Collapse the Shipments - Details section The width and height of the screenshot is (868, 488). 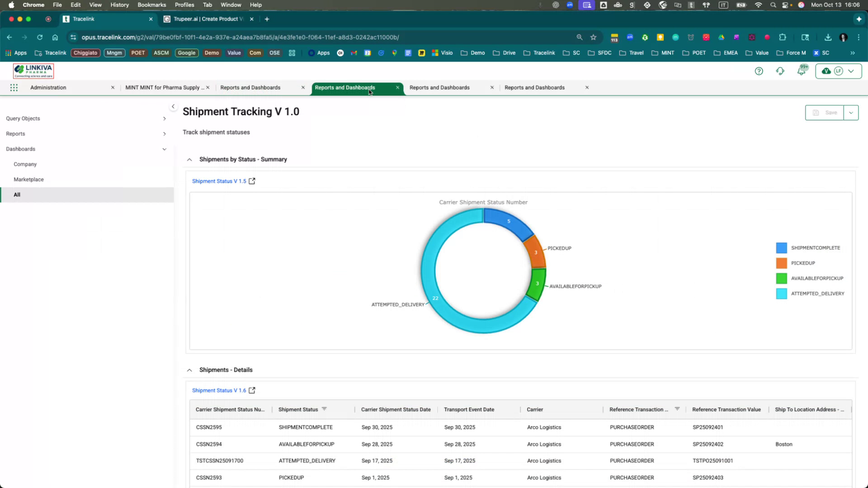[x=189, y=370]
